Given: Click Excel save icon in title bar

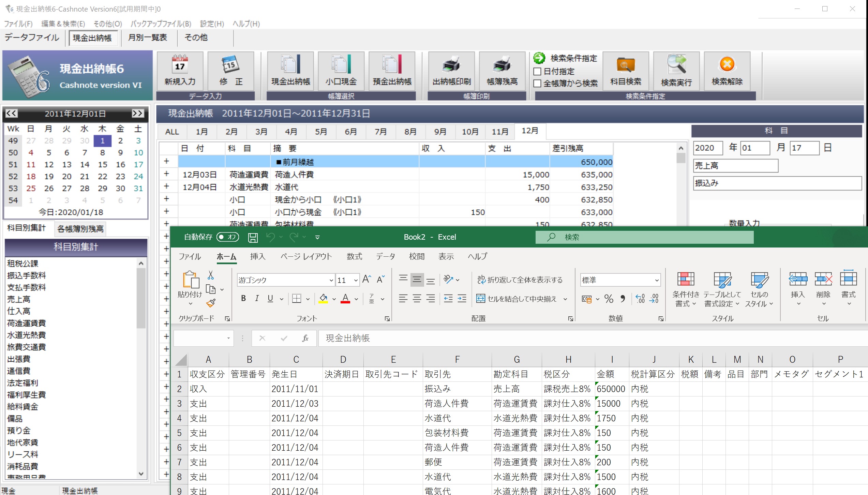Looking at the screenshot, I should click(x=253, y=237).
